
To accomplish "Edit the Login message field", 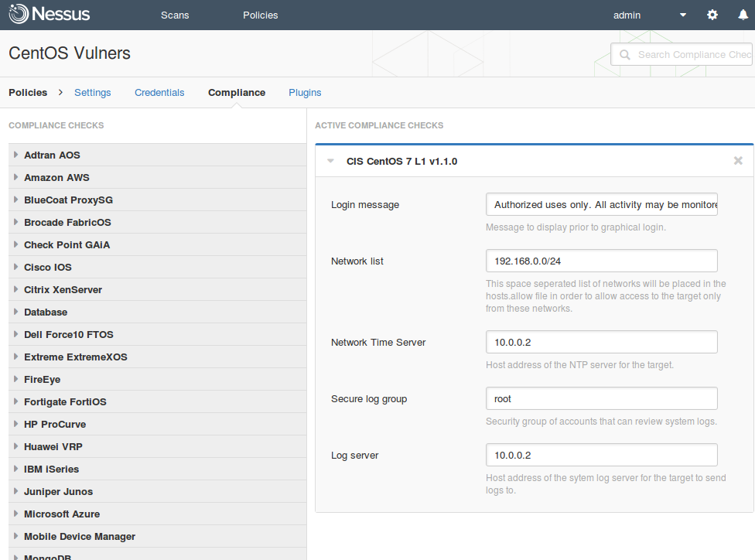I will (x=601, y=205).
